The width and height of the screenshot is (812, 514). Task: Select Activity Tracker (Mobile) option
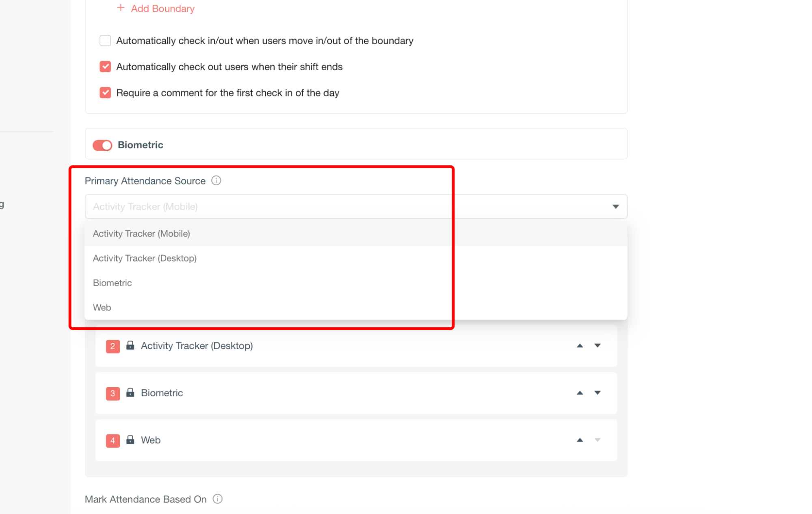[x=141, y=234]
